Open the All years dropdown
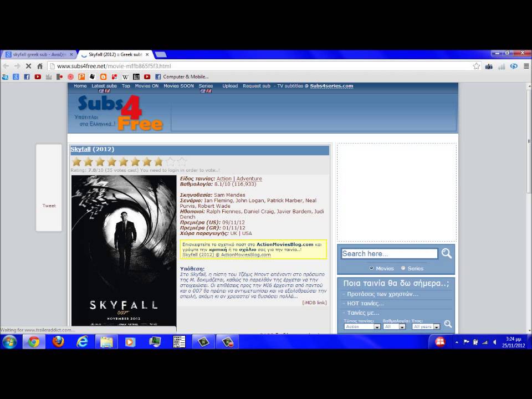 pos(426,327)
